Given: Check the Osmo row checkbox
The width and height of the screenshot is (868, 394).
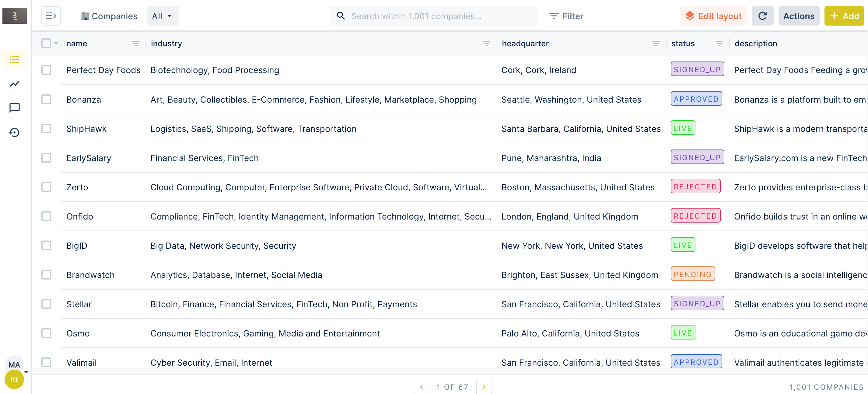Looking at the screenshot, I should click(46, 333).
